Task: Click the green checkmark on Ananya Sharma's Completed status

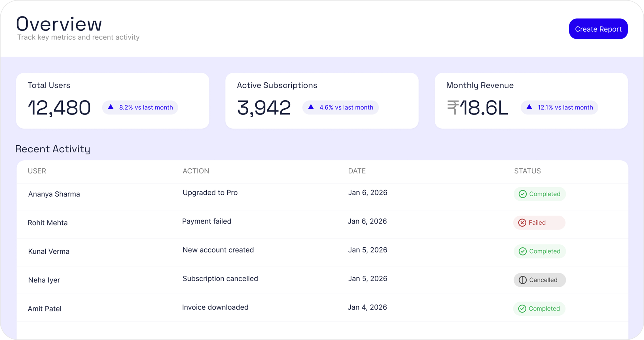Action: pos(522,194)
